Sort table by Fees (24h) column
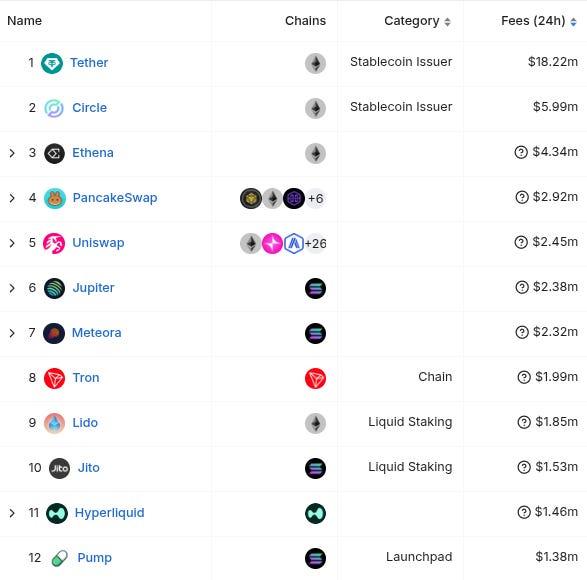The height and width of the screenshot is (580, 587). (x=539, y=21)
